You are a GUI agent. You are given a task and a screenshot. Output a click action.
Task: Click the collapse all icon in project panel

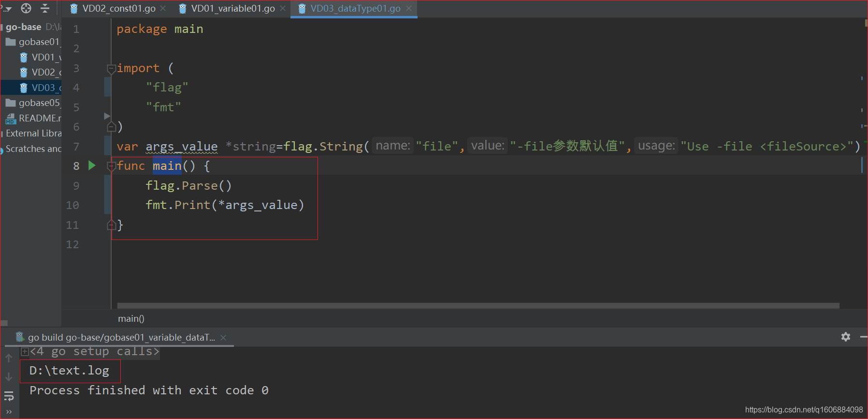45,8
